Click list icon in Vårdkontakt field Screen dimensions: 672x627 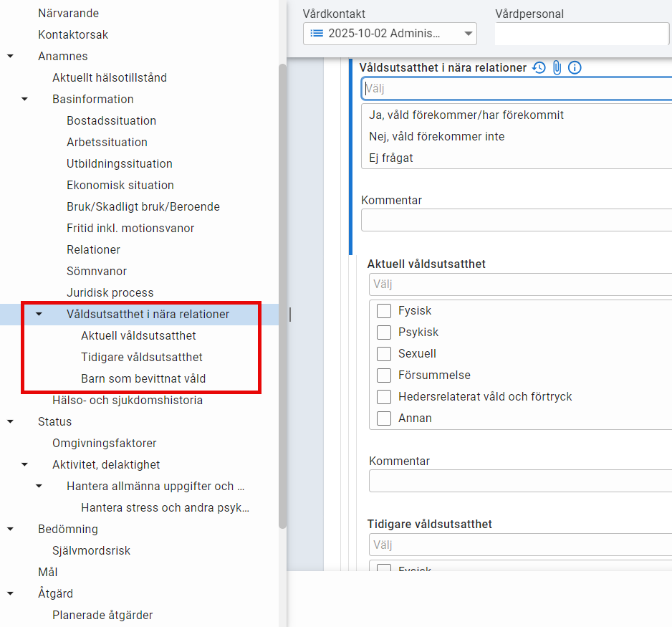(317, 34)
